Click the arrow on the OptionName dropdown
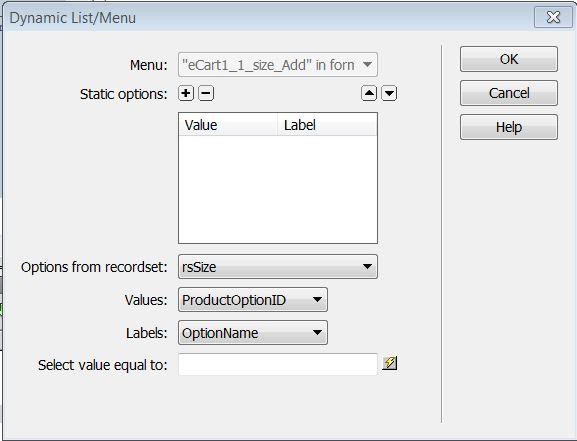Viewport: 577px width, 441px height. 317,333
